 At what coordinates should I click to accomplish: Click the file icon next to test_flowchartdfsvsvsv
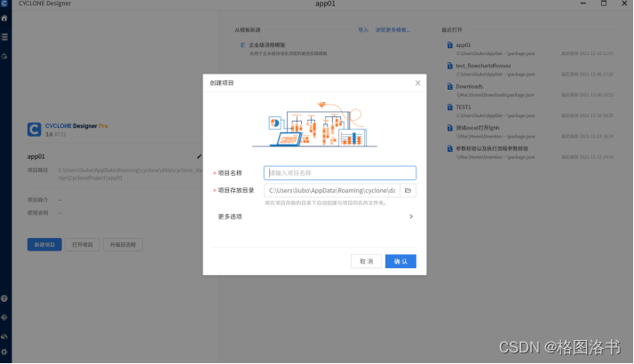449,66
